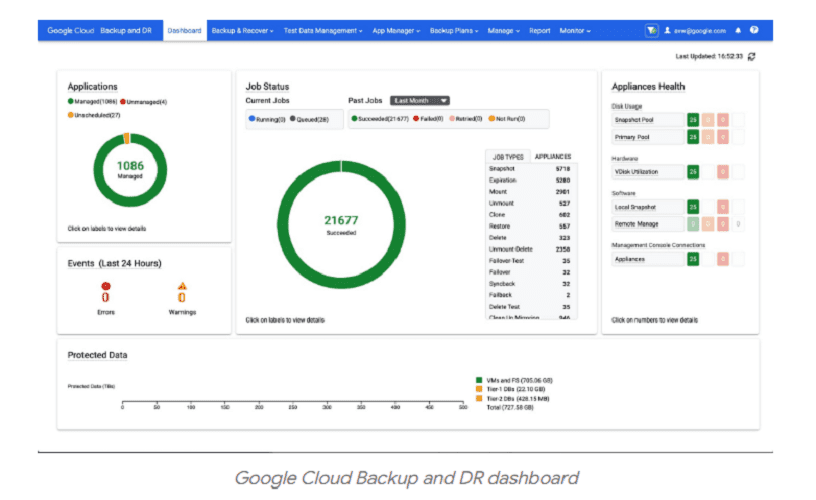Select the Delete row showing 323
Viewport: 816px width, 500px height.
(x=530, y=238)
